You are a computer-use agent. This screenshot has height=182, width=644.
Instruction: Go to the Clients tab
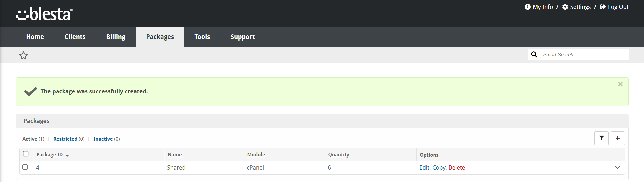(75, 37)
